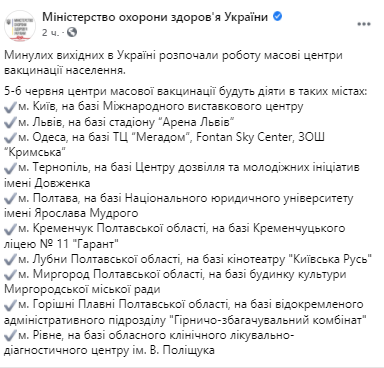Click the checkmark emoji before м. Рівне
Viewport: 384px width, 368px height.
point(10,336)
